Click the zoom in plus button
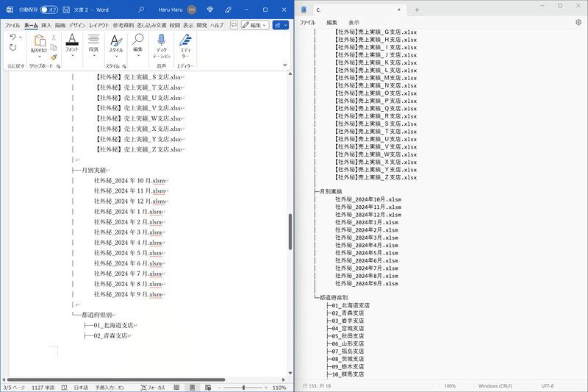 click(266, 388)
